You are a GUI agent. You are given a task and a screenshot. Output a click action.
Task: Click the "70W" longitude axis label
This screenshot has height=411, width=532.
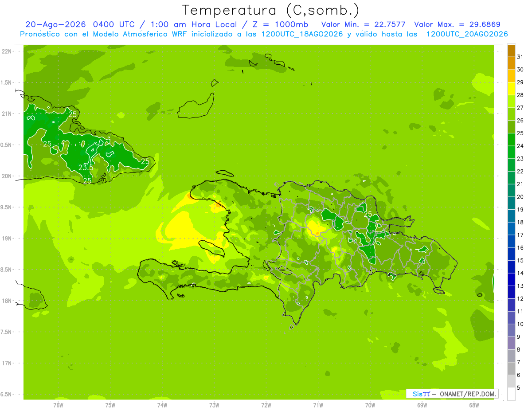pyautogui.click(x=370, y=405)
